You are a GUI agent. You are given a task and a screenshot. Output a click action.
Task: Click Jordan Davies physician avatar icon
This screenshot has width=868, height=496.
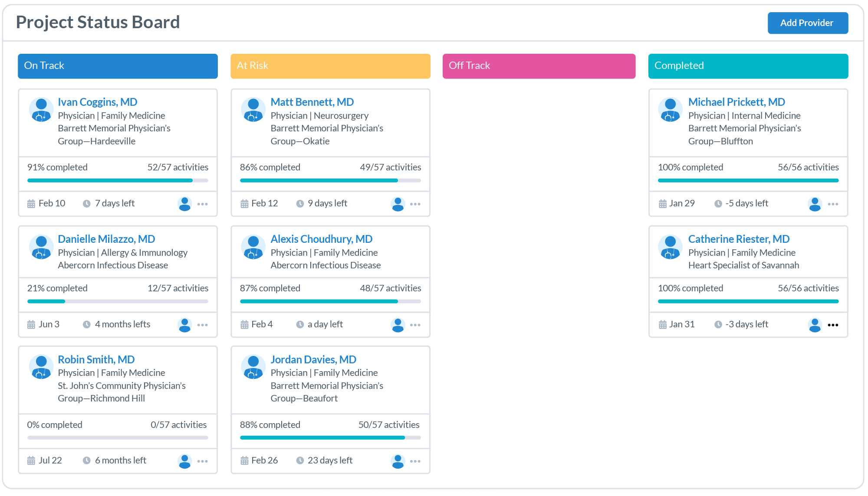tap(253, 367)
